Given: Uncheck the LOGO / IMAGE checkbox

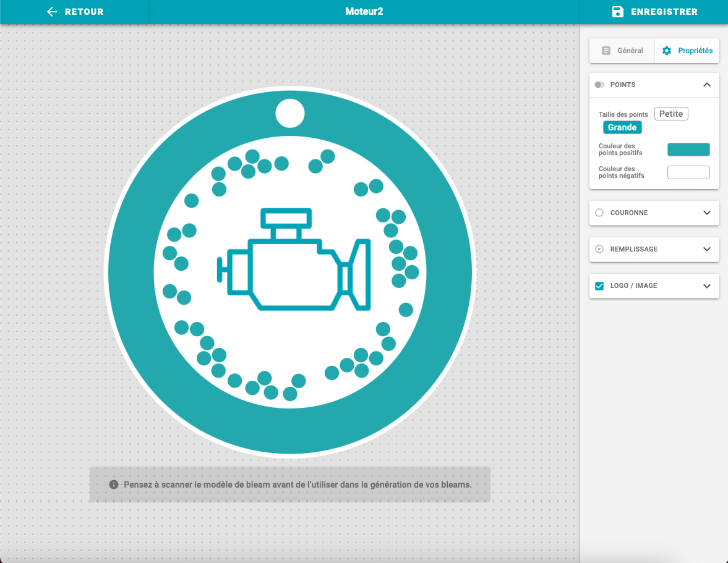Looking at the screenshot, I should pyautogui.click(x=599, y=286).
